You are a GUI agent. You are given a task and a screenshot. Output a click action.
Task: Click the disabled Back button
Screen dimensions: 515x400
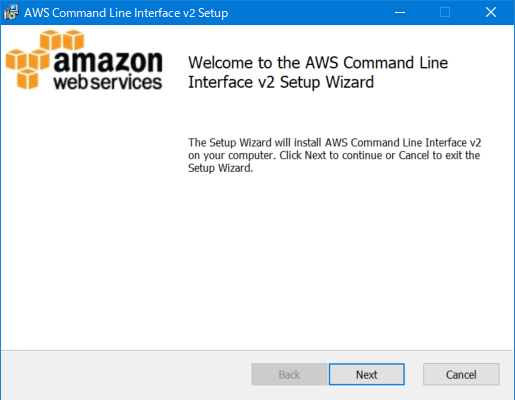pyautogui.click(x=289, y=374)
